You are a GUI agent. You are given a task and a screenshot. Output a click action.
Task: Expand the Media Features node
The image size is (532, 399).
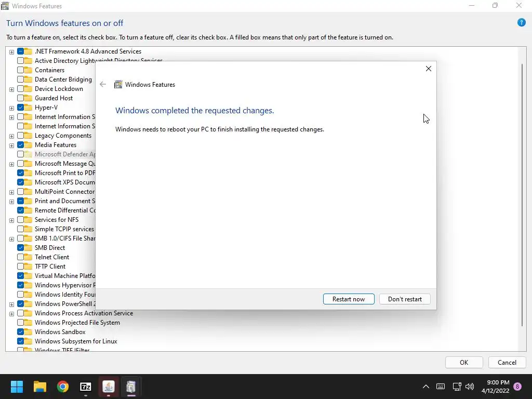click(11, 145)
